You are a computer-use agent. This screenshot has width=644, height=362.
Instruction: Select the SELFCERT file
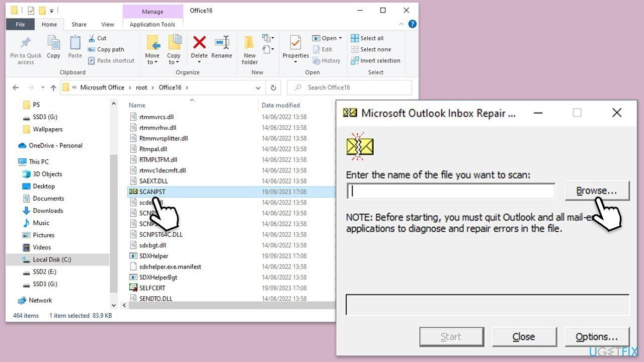coord(152,288)
